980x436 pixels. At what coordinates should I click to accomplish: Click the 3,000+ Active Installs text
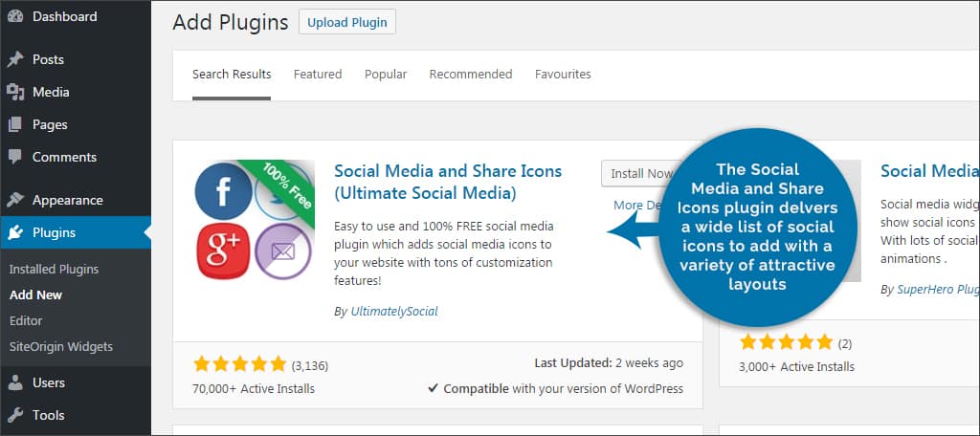796,366
